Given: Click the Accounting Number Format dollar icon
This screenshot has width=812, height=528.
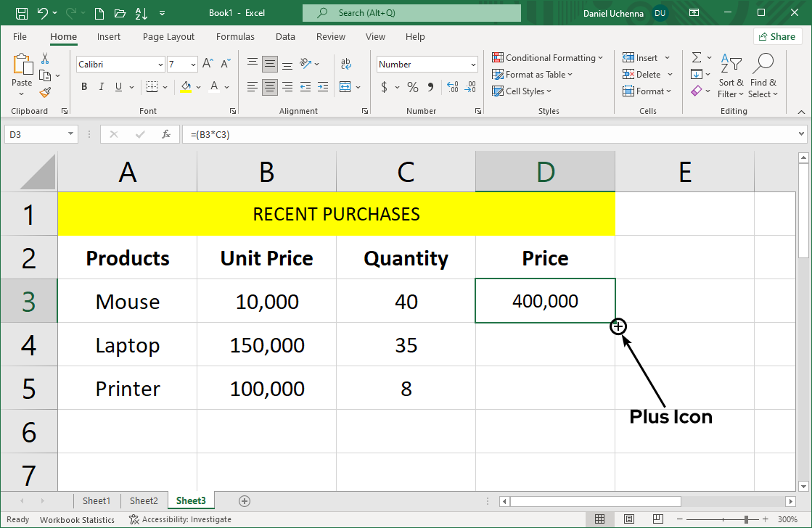Looking at the screenshot, I should tap(383, 86).
